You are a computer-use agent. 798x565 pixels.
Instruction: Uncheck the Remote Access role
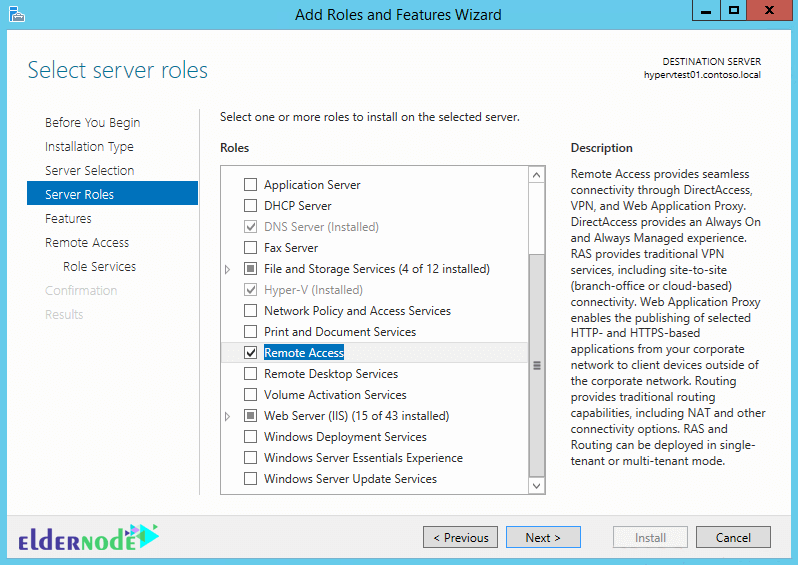pos(250,352)
